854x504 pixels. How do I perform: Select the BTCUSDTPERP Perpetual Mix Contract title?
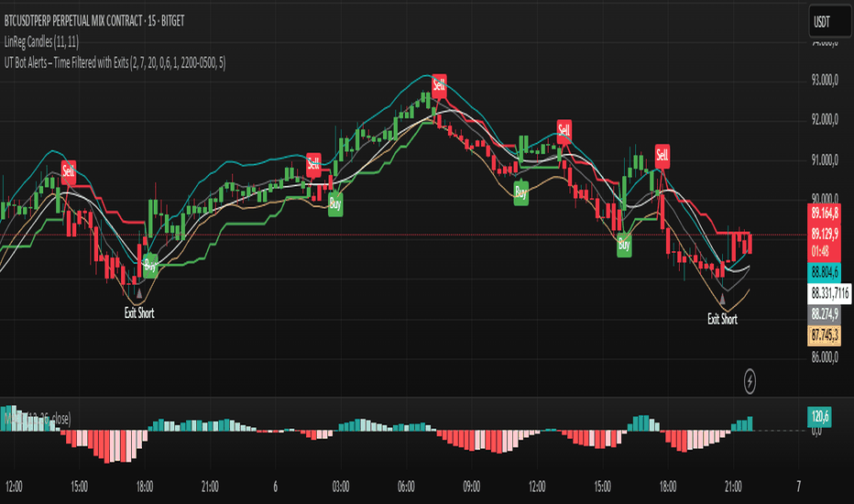tap(94, 21)
